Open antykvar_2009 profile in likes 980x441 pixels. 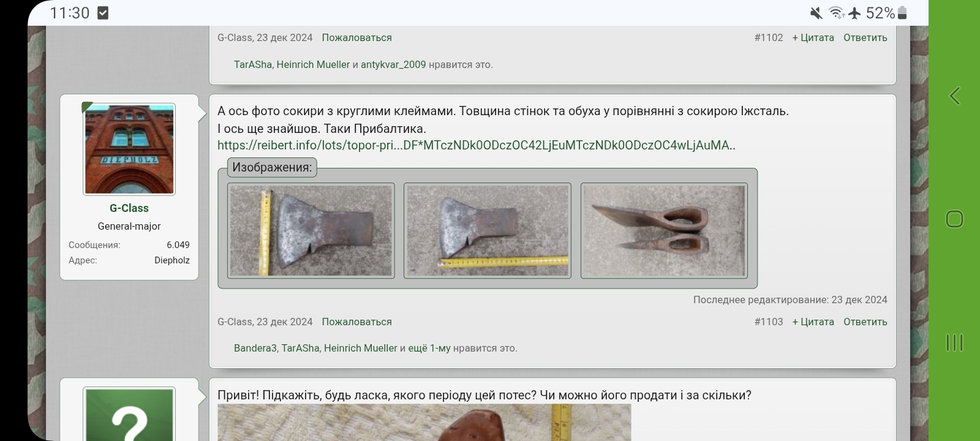tap(393, 64)
